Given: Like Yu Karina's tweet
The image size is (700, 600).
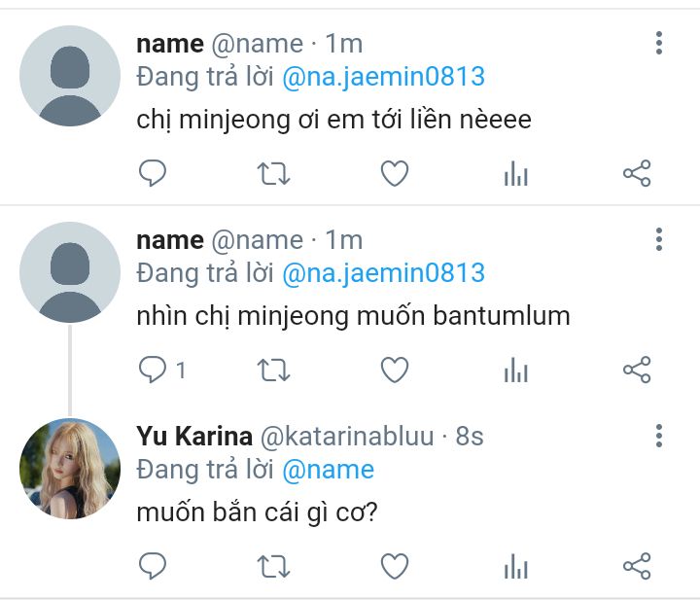Looking at the screenshot, I should click(395, 566).
